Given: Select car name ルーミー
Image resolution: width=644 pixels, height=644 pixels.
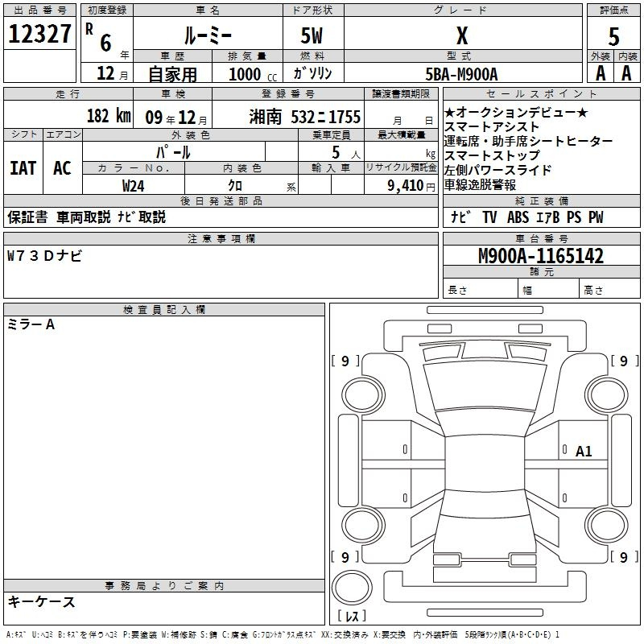Looking at the screenshot, I should click(x=208, y=35).
